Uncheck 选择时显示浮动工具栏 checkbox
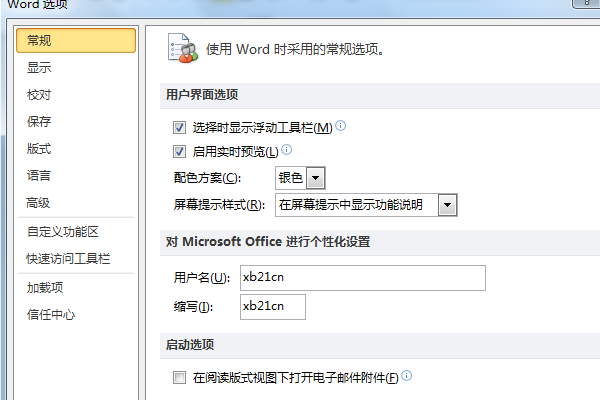 pyautogui.click(x=179, y=127)
